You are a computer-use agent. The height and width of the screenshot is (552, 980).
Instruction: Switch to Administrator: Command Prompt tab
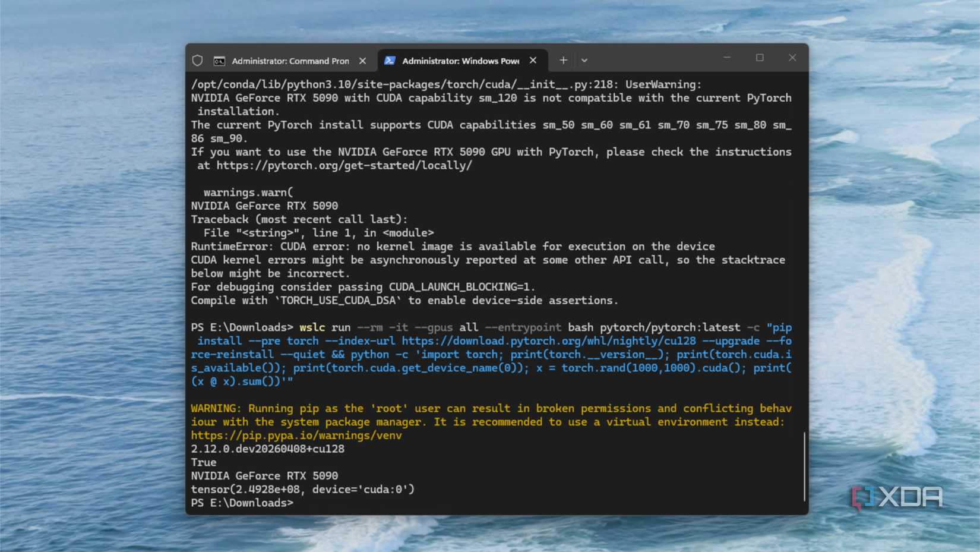click(290, 61)
